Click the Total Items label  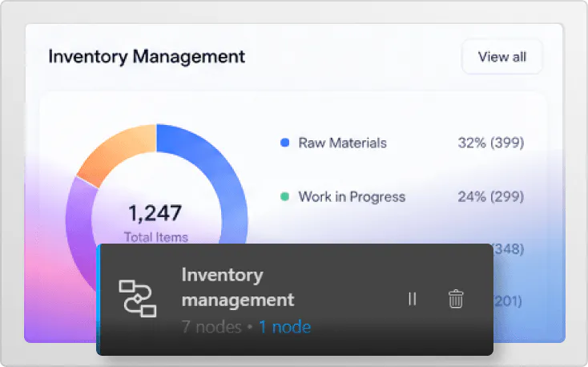pyautogui.click(x=156, y=237)
